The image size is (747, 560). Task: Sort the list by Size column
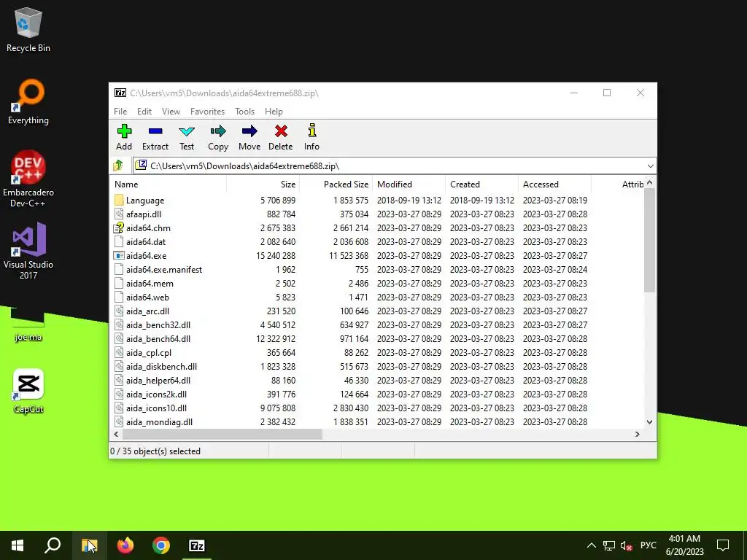(263, 184)
